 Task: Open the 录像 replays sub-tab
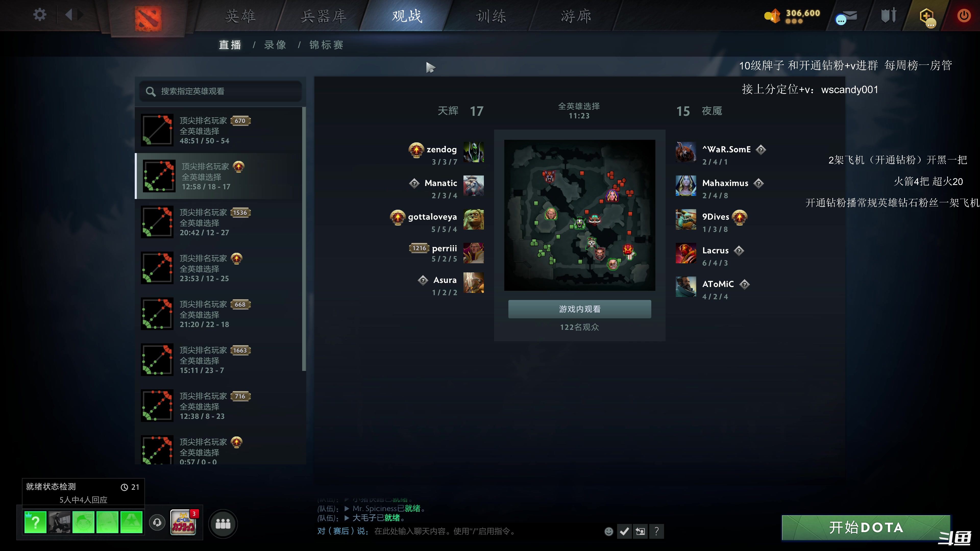[x=275, y=45]
